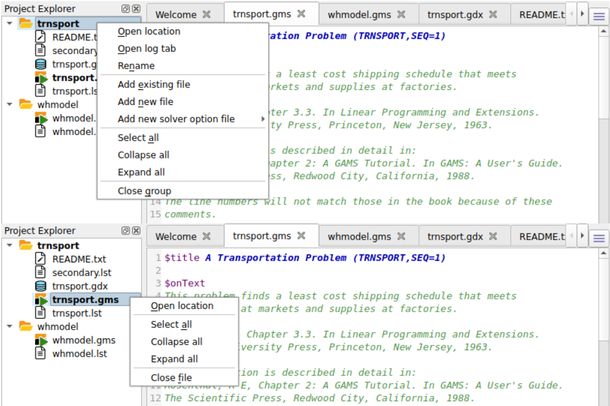
Task: Collapse the whmodel group in lower explorer
Action: click(10, 326)
